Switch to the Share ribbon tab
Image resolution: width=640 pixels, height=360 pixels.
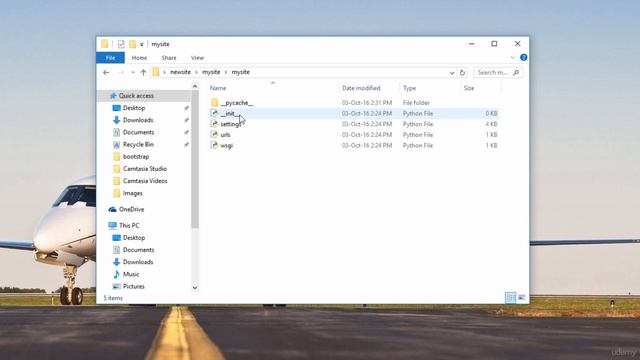click(x=169, y=58)
